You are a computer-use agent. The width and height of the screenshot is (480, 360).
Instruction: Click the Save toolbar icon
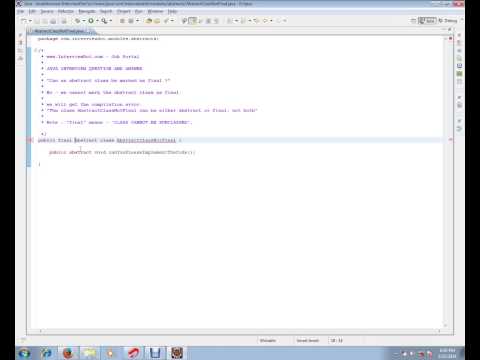coord(37,21)
